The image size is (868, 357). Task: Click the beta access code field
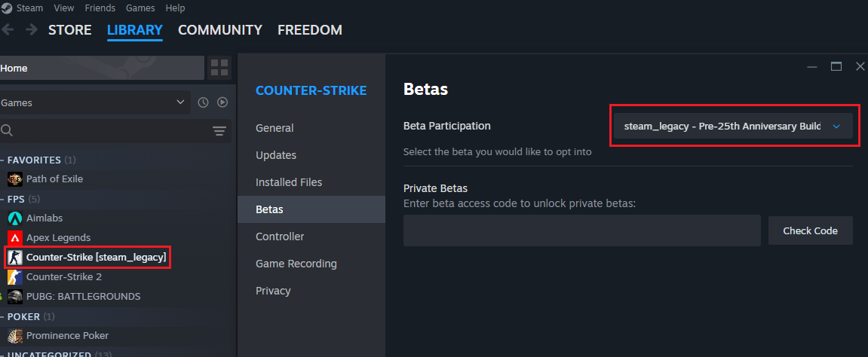point(581,231)
